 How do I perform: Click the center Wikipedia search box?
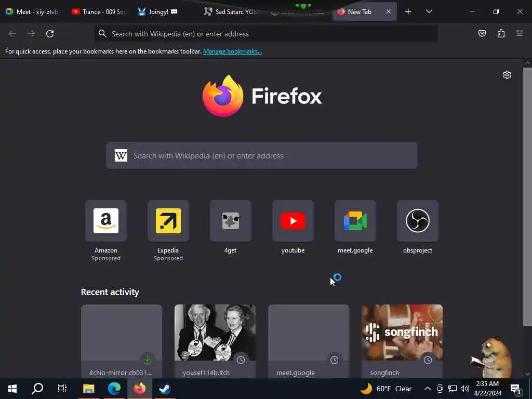[x=262, y=155]
